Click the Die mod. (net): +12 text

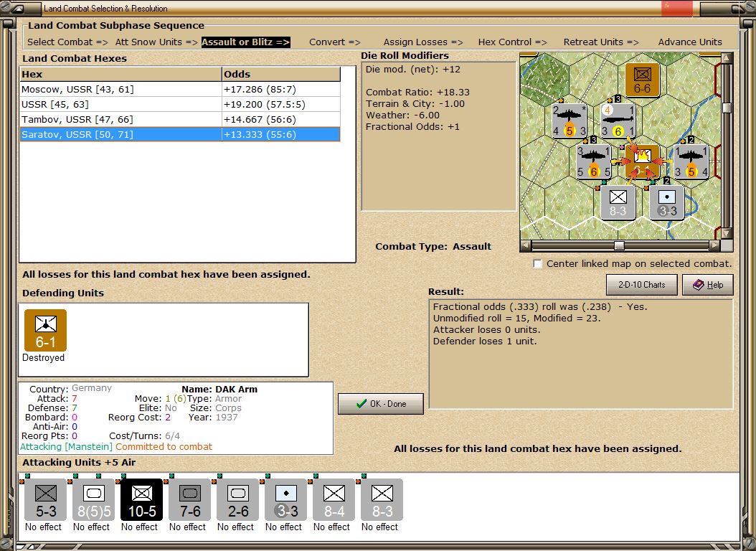point(412,70)
